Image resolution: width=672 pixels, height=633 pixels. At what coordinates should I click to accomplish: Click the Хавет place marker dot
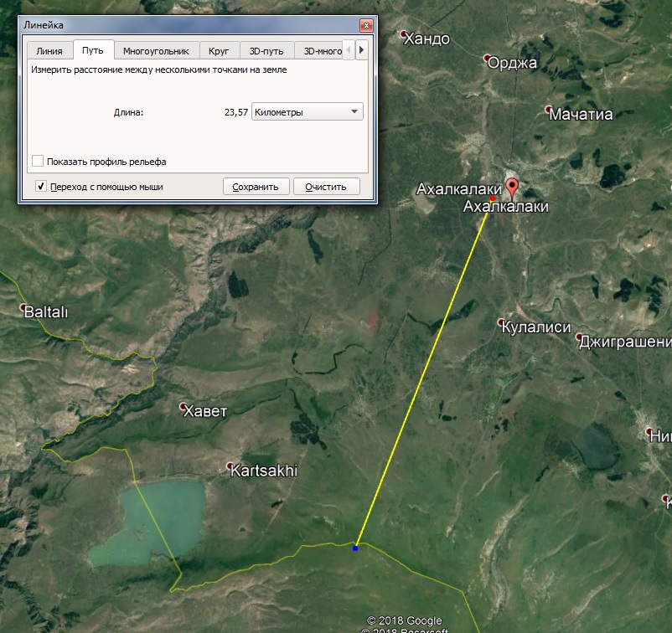click(x=183, y=405)
